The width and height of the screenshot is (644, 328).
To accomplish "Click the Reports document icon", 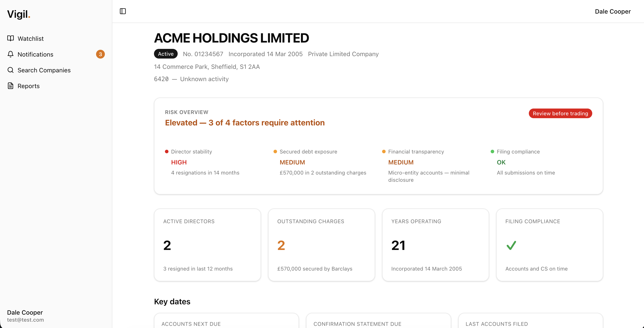I will [x=11, y=86].
